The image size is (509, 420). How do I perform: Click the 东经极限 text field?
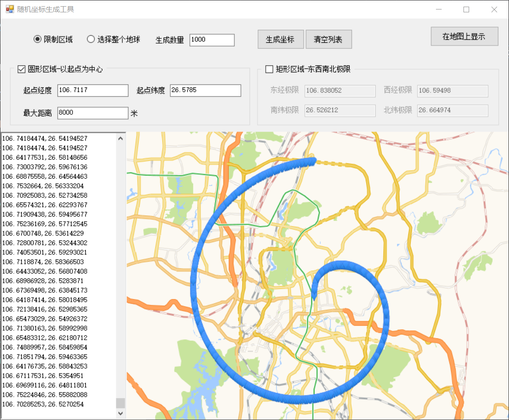pos(340,91)
